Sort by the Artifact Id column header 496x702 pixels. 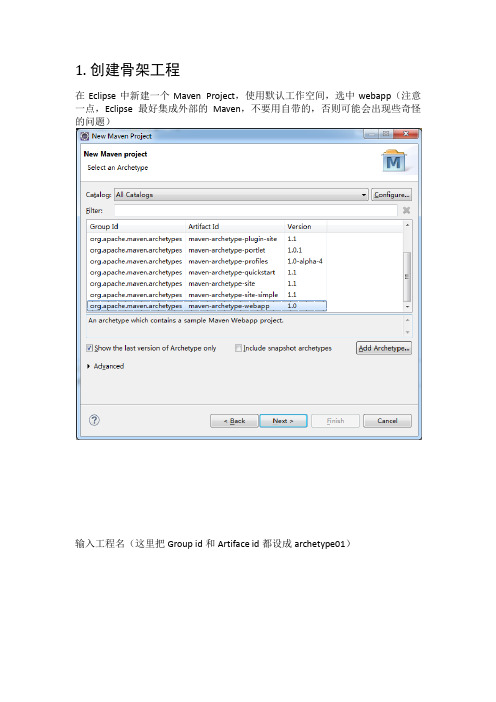tap(235, 227)
